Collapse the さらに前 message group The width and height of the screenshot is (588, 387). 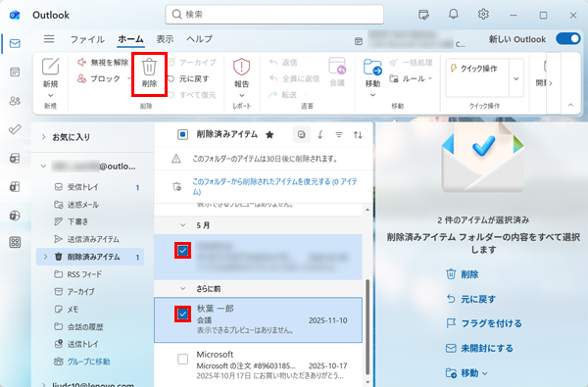tap(182, 289)
